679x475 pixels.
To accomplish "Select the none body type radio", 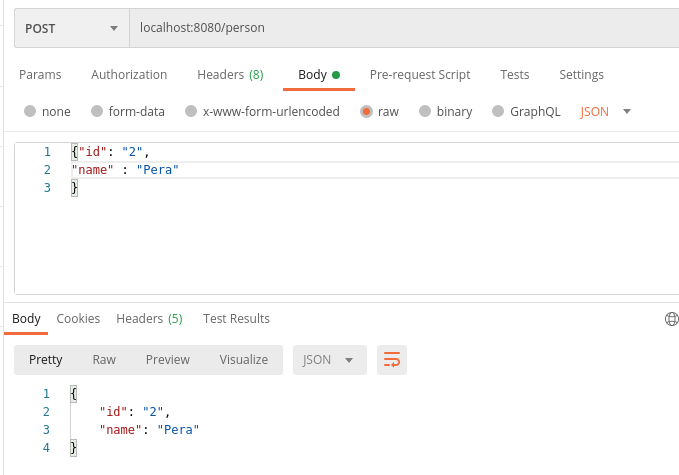I will coord(30,111).
